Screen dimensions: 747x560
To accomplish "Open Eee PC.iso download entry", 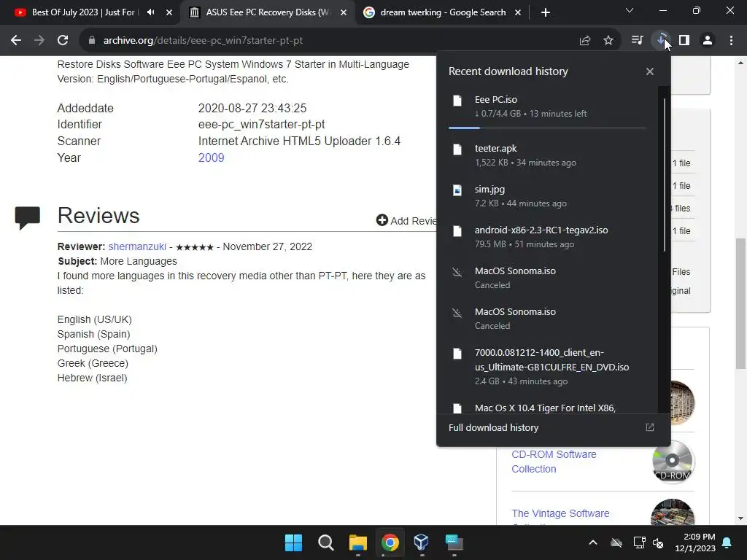I will click(547, 106).
